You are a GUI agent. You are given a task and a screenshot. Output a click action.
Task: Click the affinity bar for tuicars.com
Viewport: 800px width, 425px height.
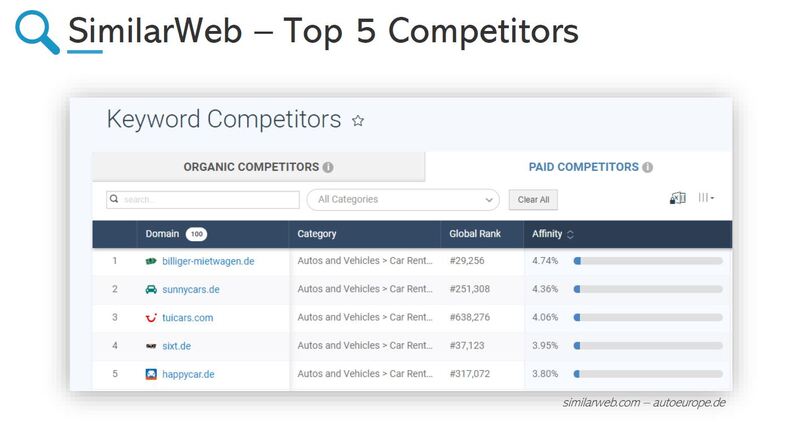pyautogui.click(x=648, y=317)
